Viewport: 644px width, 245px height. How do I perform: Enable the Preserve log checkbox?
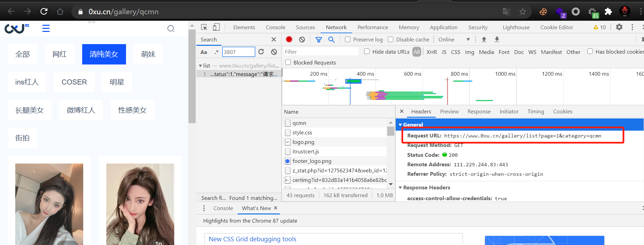pyautogui.click(x=347, y=39)
